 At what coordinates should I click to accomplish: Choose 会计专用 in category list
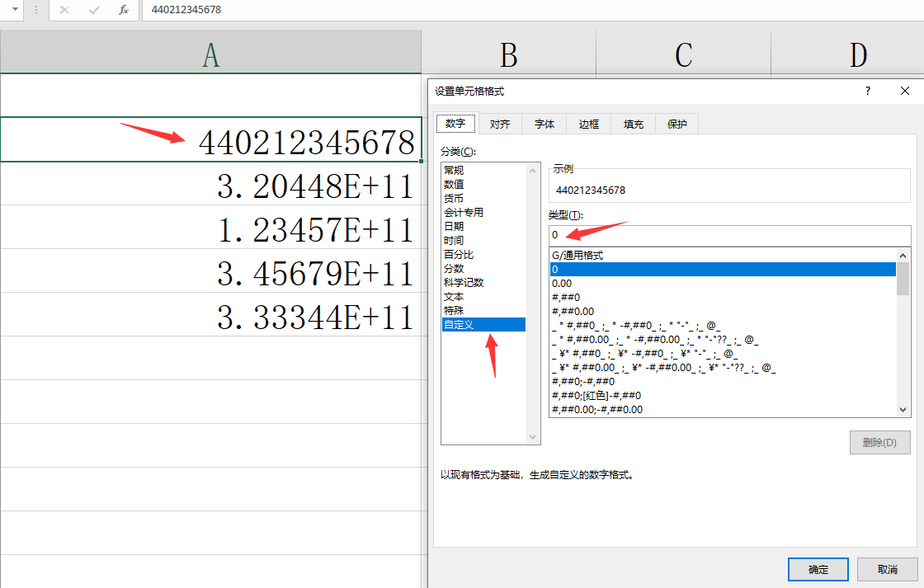click(x=483, y=212)
